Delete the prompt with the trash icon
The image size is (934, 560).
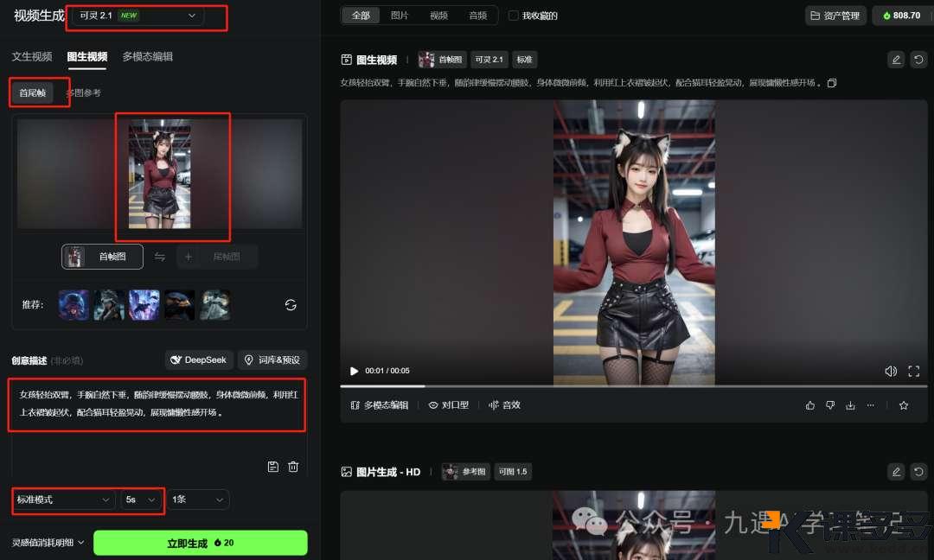[x=293, y=467]
